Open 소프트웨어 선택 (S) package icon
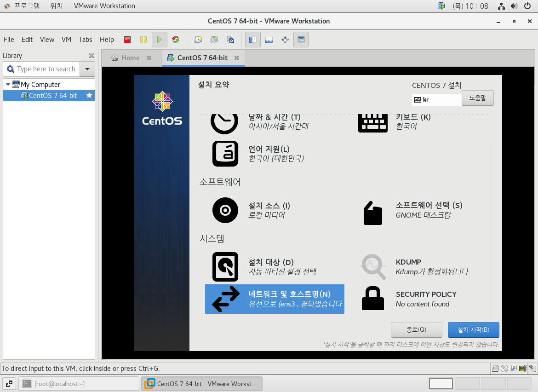 tap(372, 213)
